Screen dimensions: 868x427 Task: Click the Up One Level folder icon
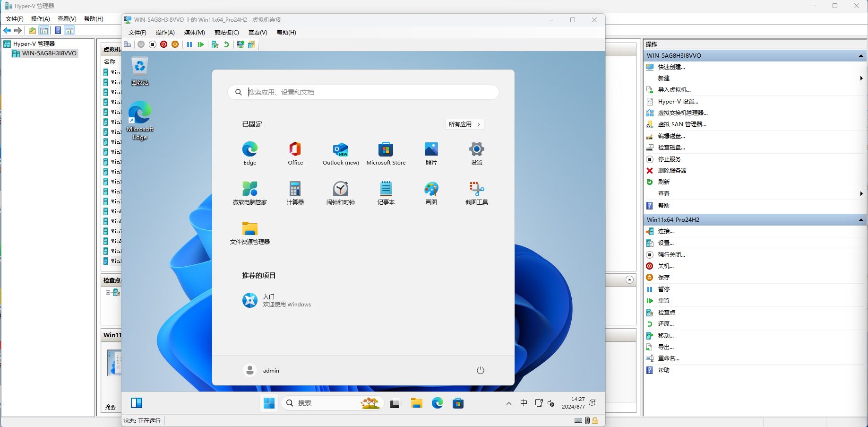[x=32, y=31]
